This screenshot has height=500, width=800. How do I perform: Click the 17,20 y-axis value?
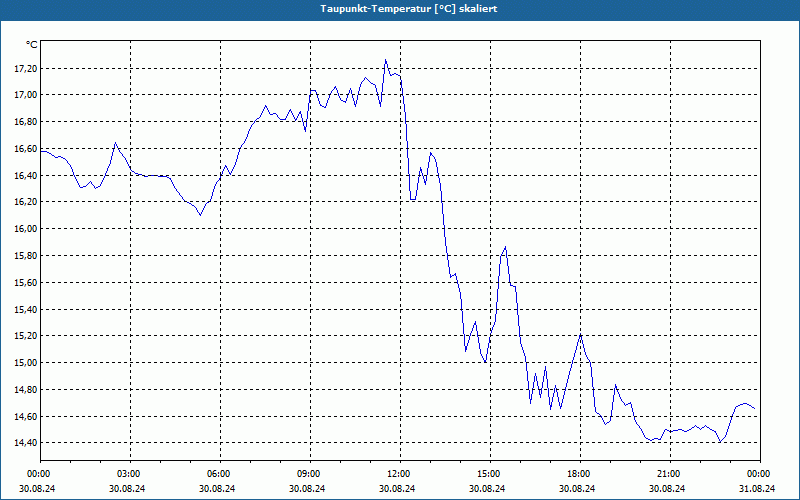(24, 68)
